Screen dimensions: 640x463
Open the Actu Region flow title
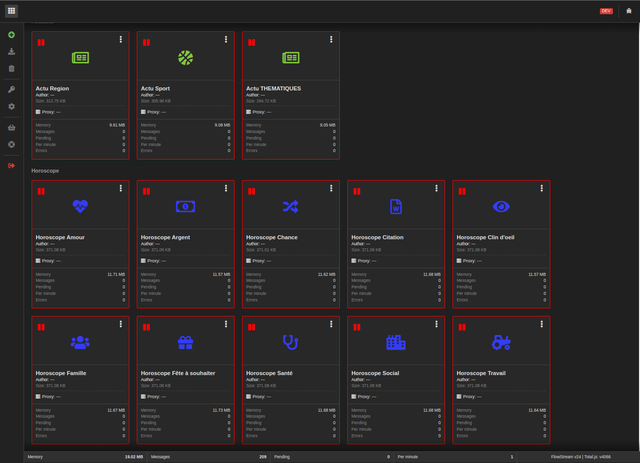pyautogui.click(x=52, y=88)
